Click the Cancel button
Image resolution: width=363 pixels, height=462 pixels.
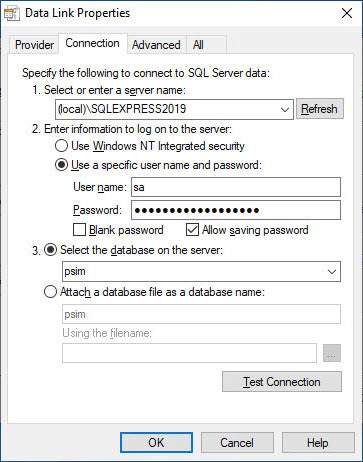(237, 443)
